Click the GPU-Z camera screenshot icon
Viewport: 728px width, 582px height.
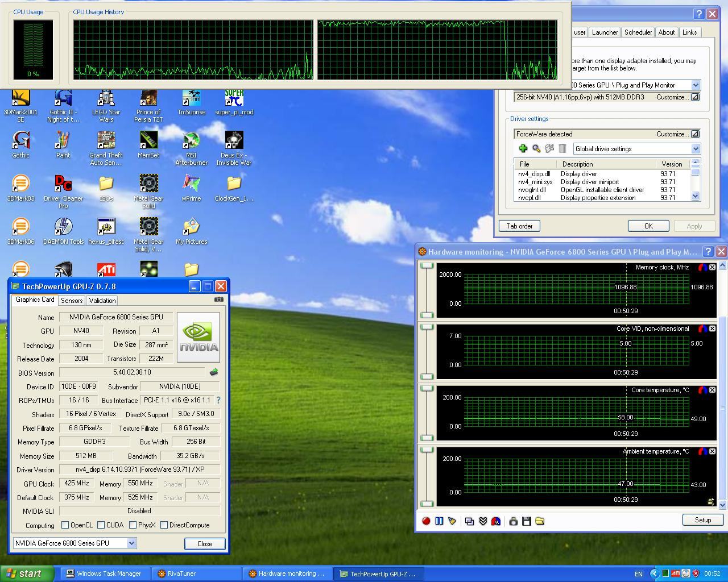pos(218,300)
